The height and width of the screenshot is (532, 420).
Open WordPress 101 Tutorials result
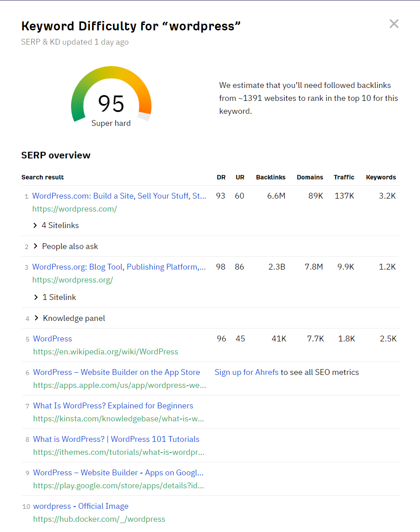coord(116,439)
